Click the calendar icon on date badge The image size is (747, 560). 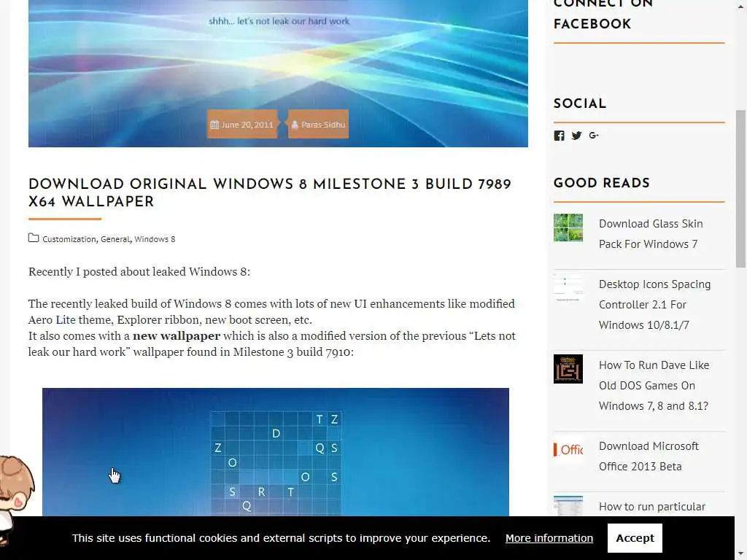(214, 125)
